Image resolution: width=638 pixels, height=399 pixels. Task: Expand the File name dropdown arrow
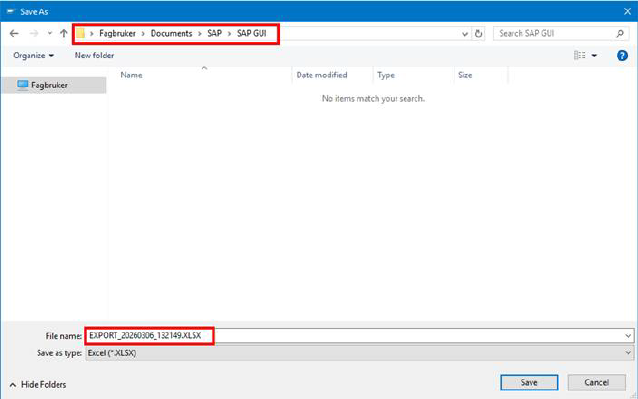pyautogui.click(x=628, y=336)
